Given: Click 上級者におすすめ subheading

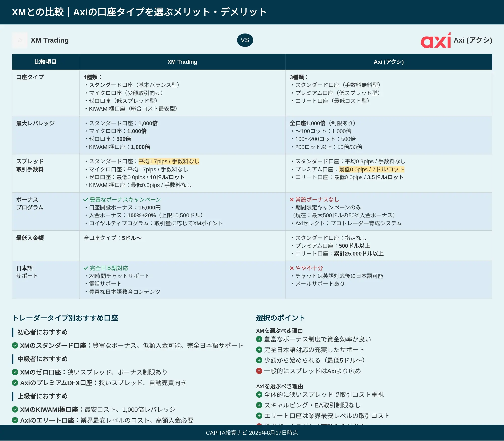Looking at the screenshot, I should coord(43,396).
